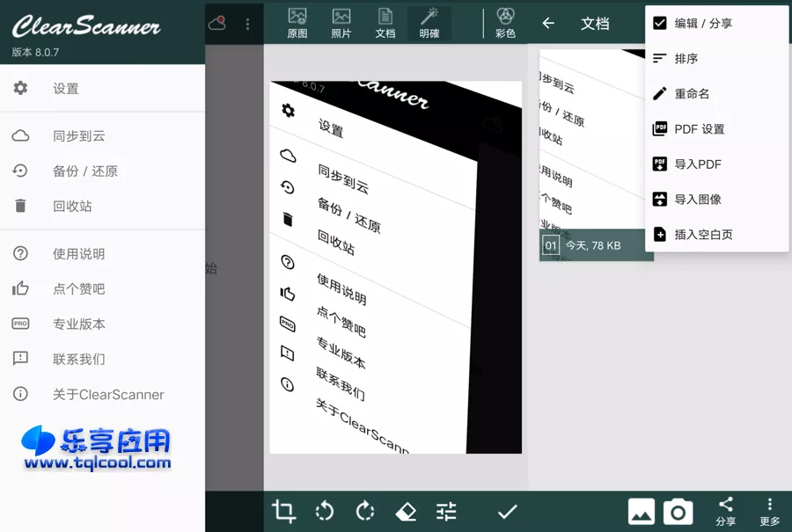Open the three-dot overflow menu beside cloud icon
Viewport: 792px width, 532px height.
click(x=247, y=24)
